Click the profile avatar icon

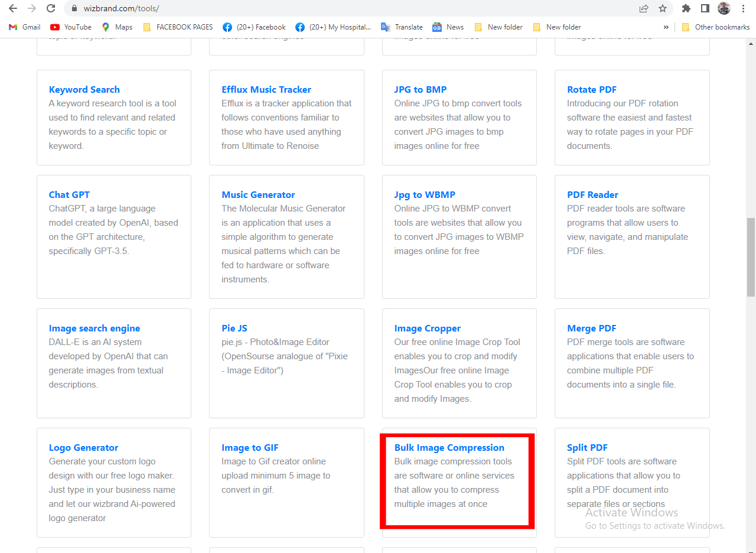point(724,8)
